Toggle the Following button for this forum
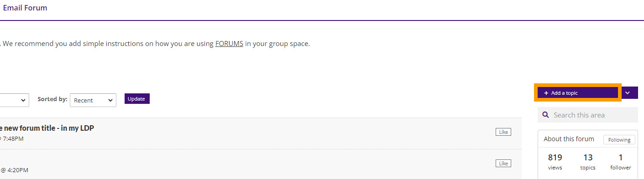Viewport: 644px width, 179px height. [x=619, y=140]
